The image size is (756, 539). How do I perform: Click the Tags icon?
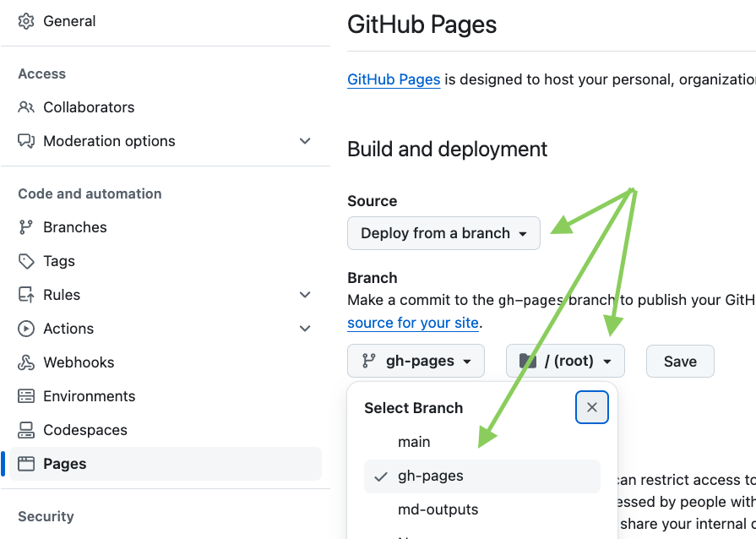[x=26, y=261]
